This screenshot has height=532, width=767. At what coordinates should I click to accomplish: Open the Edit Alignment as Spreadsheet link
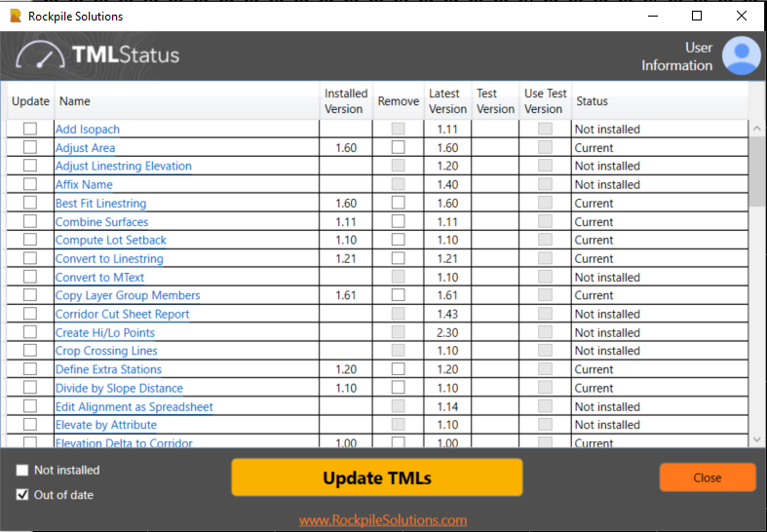click(134, 407)
